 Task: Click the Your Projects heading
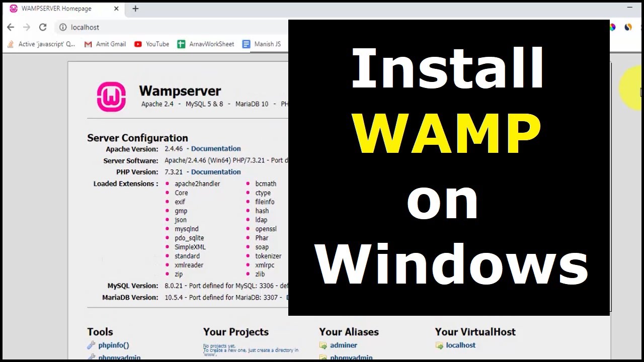pyautogui.click(x=236, y=332)
